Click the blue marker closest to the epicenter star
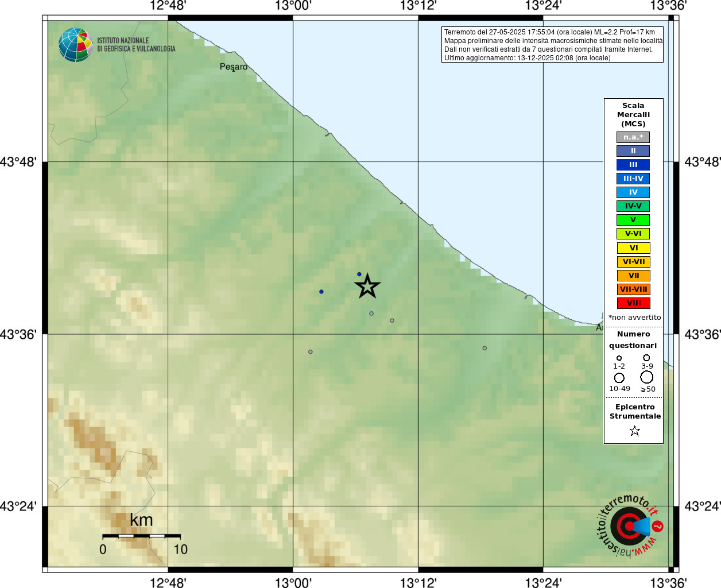The height and width of the screenshot is (588, 721). 359,274
